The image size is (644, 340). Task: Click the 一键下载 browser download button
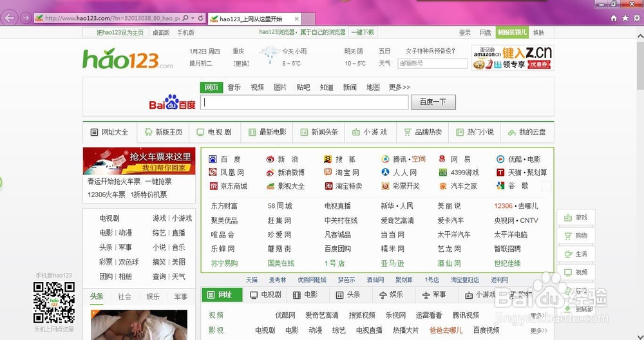click(363, 32)
